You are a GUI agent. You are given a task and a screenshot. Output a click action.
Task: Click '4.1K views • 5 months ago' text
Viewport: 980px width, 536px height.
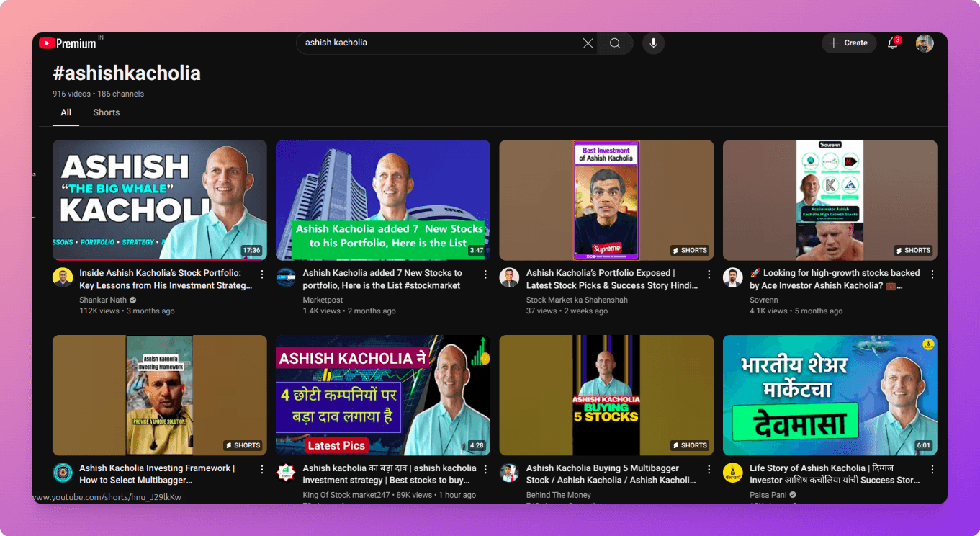[x=796, y=311]
